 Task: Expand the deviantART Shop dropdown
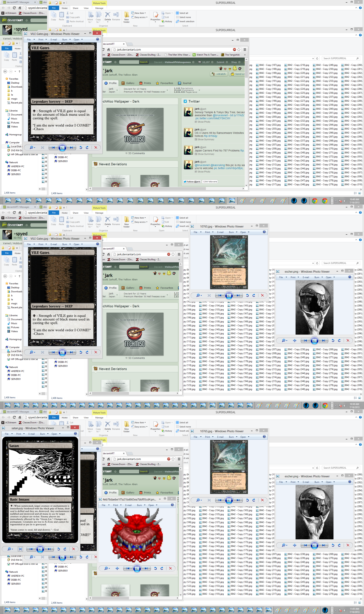pos(239,62)
